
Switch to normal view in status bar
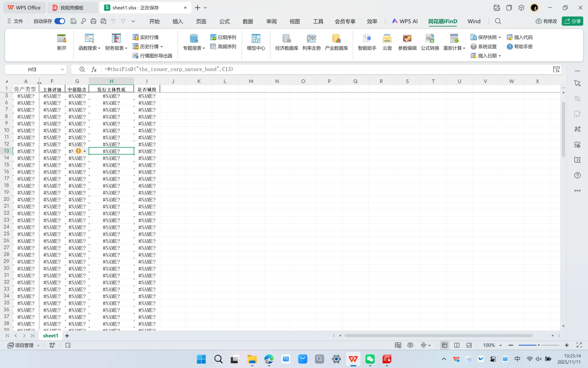(444, 345)
